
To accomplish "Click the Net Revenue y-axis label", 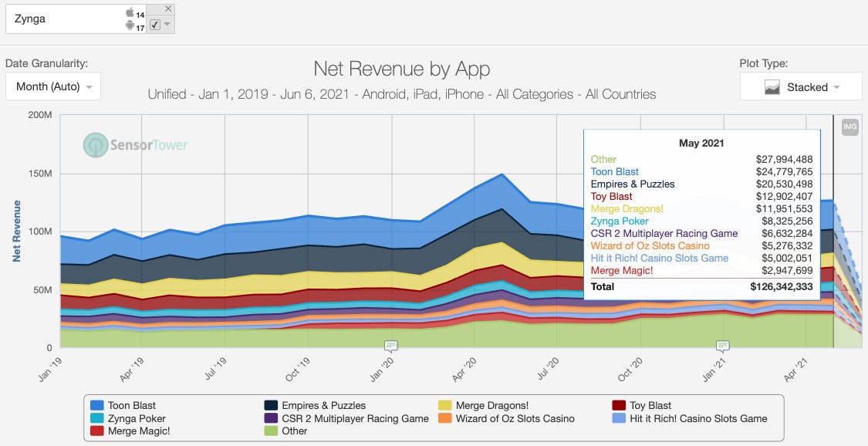I will [17, 231].
